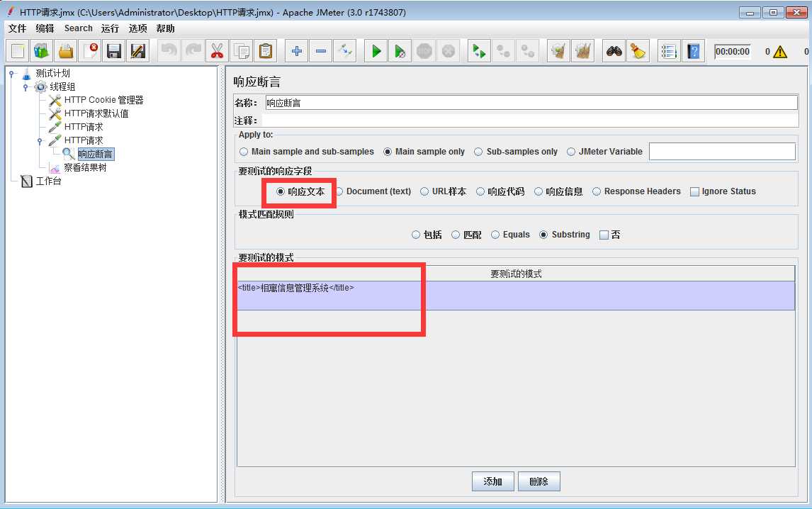Select the title pattern row in table

pyautogui.click(x=516, y=296)
